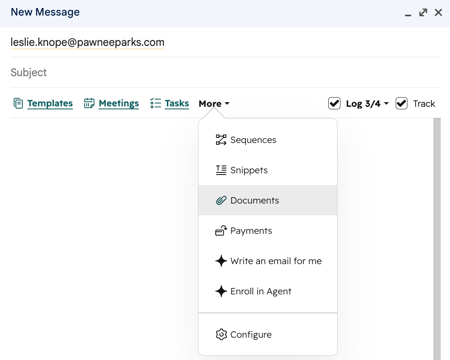Open Configure from the More menu
This screenshot has height=360, width=450.
pyautogui.click(x=268, y=334)
